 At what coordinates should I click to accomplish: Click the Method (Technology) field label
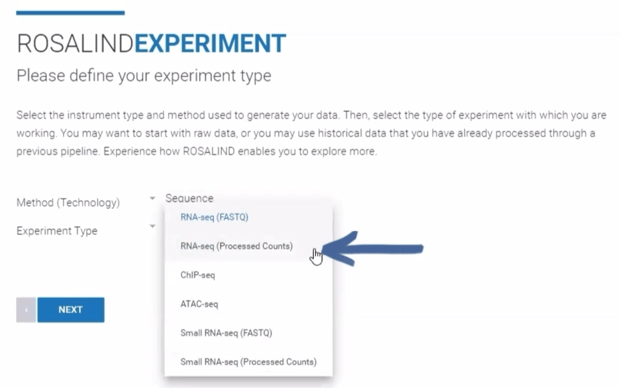coord(68,203)
